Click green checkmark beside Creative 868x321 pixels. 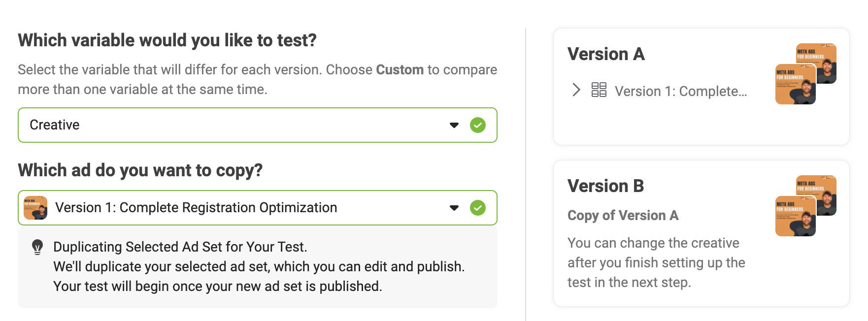(477, 125)
